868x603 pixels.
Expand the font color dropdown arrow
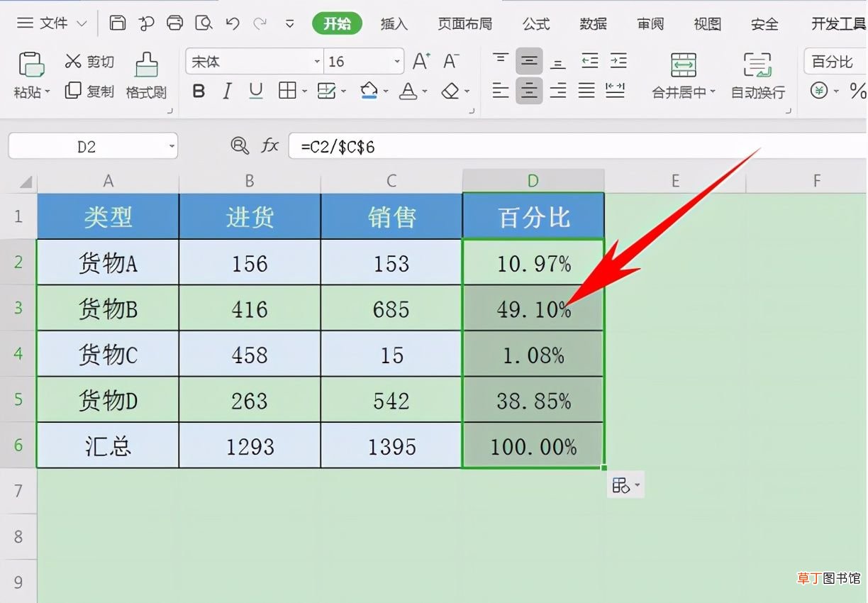click(x=425, y=92)
